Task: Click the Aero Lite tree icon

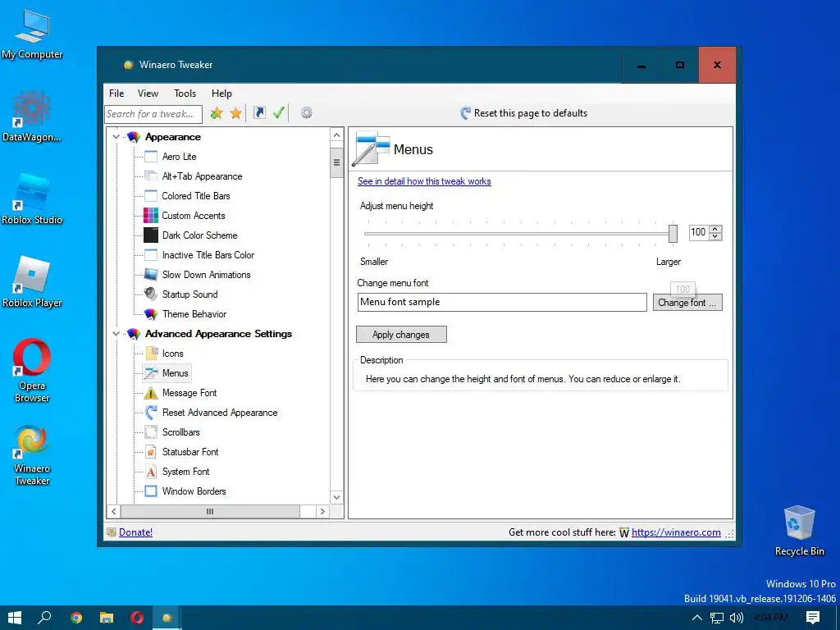Action: click(151, 157)
